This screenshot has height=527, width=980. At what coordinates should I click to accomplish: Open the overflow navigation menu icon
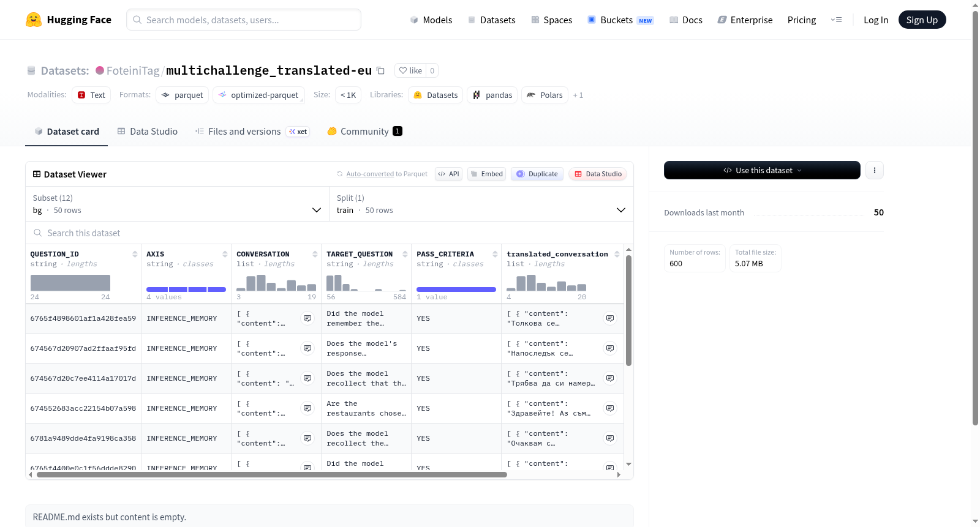(x=836, y=20)
